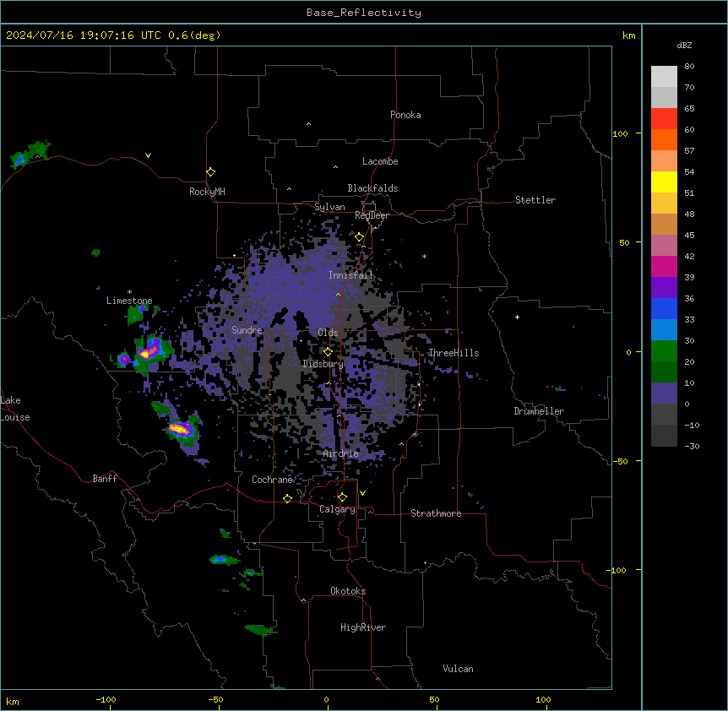The image size is (728, 711).
Task: Click the Lake Louise label
Action: point(15,409)
